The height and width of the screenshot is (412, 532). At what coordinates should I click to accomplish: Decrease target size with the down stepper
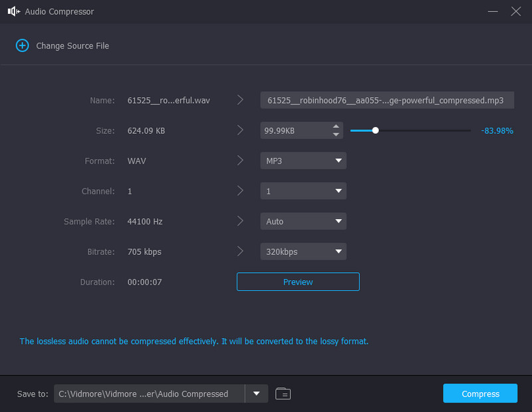336,134
